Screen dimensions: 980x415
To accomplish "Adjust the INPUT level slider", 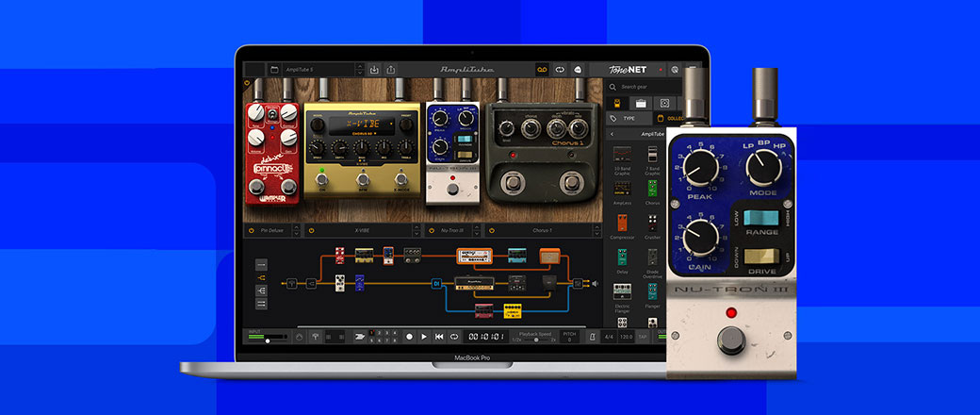I will [x=269, y=340].
